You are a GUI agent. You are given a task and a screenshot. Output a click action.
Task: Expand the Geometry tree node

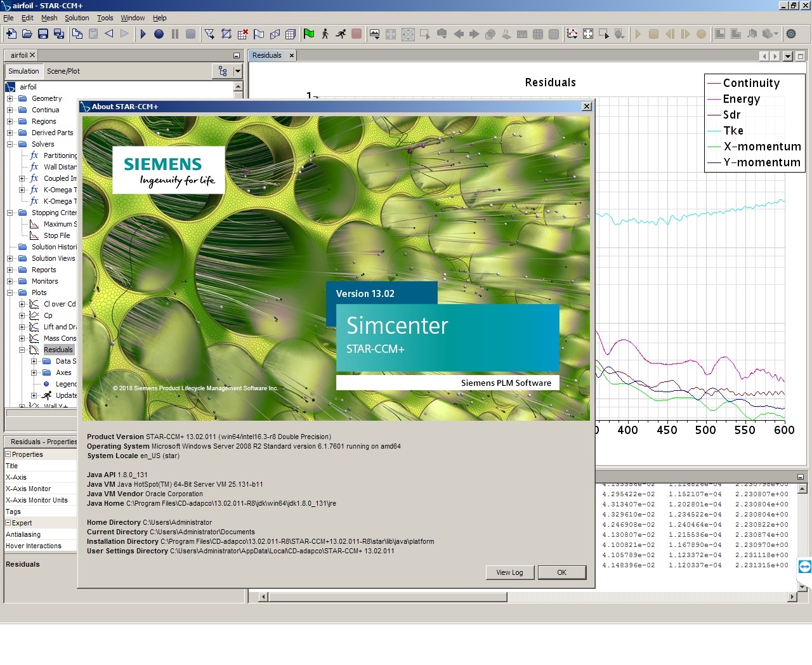[x=10, y=98]
